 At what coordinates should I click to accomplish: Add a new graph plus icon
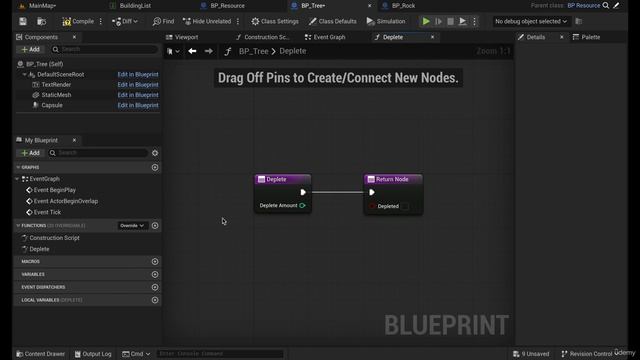(155, 167)
